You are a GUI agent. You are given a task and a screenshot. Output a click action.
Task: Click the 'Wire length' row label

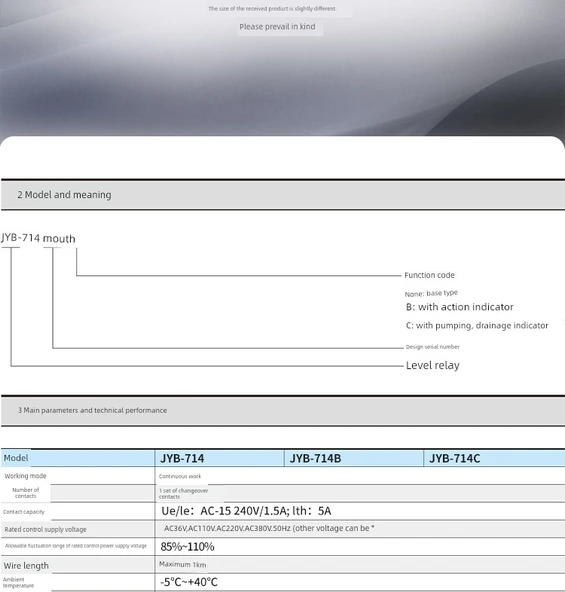click(26, 566)
